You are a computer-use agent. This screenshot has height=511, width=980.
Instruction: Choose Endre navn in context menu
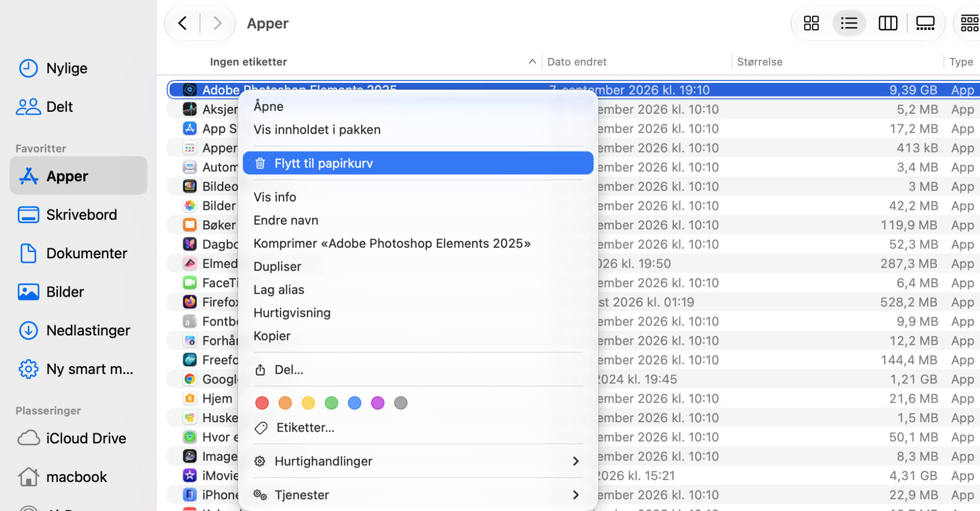(418, 220)
